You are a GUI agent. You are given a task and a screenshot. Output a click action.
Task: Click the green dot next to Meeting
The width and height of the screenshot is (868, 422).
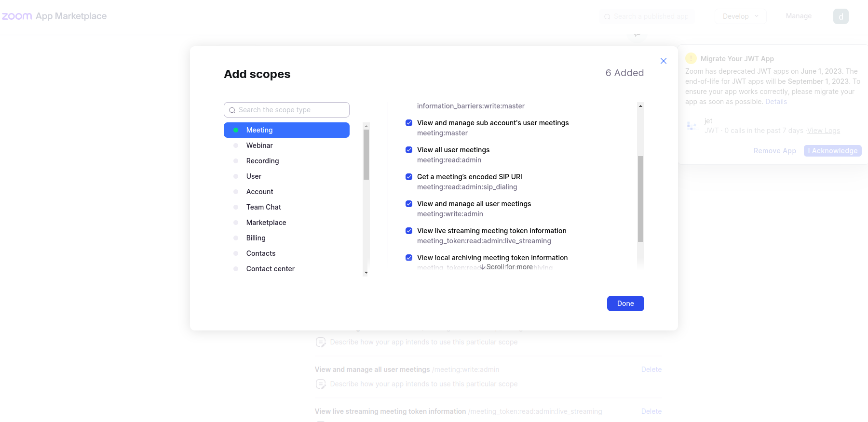236,130
